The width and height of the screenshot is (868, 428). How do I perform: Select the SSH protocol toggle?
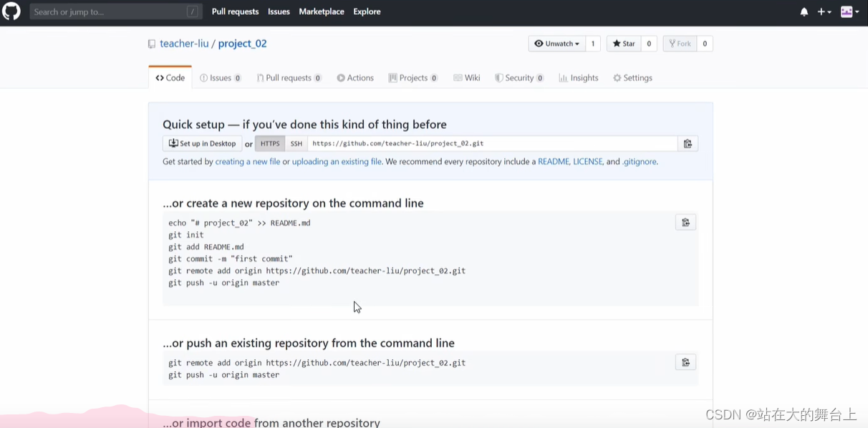pyautogui.click(x=296, y=144)
